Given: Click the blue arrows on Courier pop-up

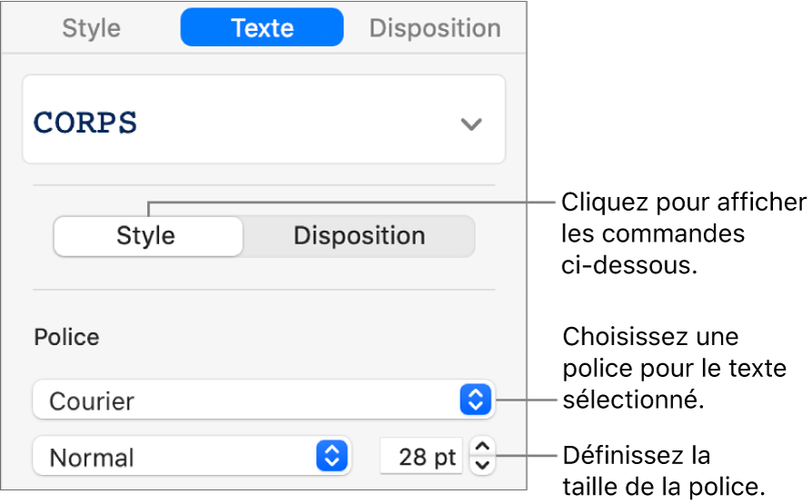Looking at the screenshot, I should [476, 400].
